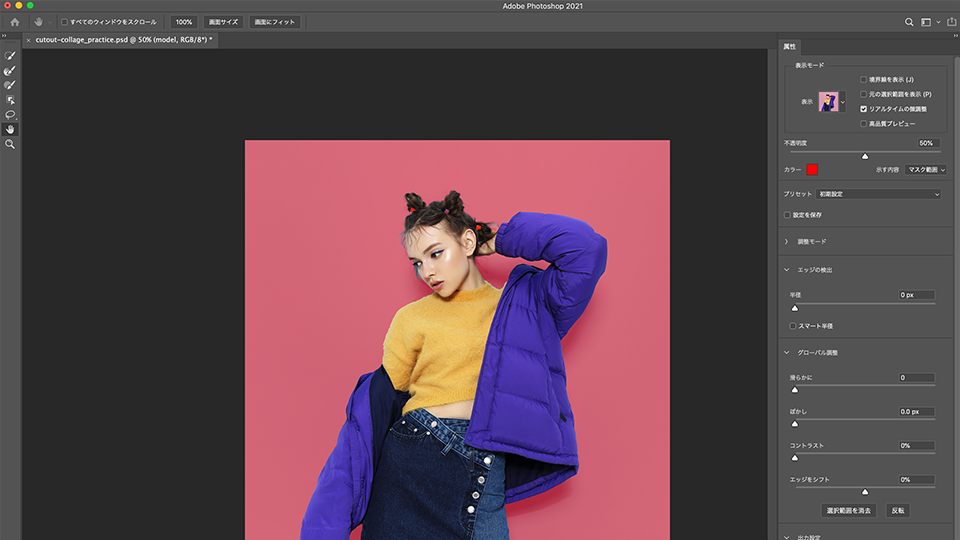Viewport: 960px width, 540px height.
Task: Click the canvas vertical scrollbar
Action: (771, 294)
